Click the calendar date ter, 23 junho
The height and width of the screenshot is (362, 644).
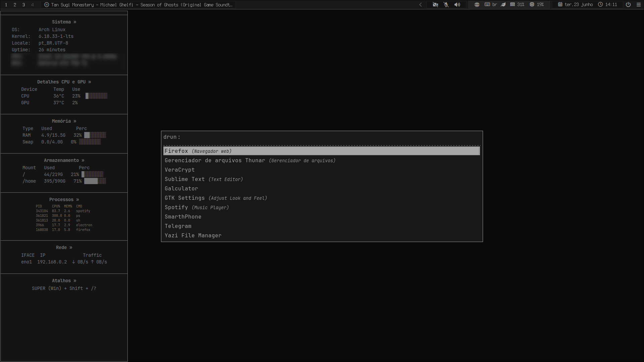[576, 5]
